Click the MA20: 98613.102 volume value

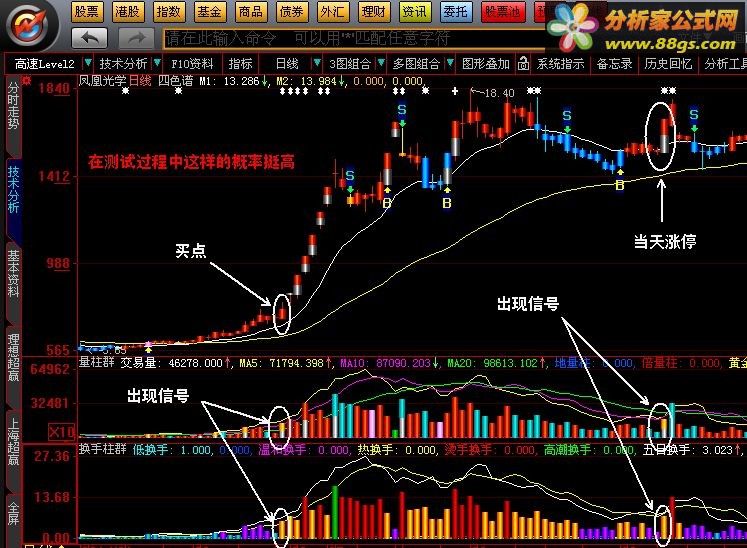[495, 363]
